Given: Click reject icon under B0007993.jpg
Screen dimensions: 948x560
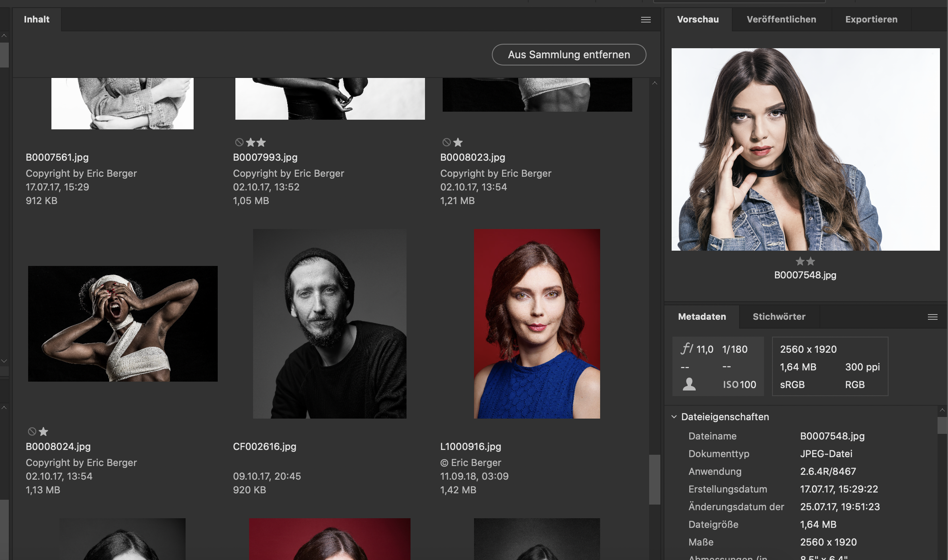Looking at the screenshot, I should [x=239, y=142].
